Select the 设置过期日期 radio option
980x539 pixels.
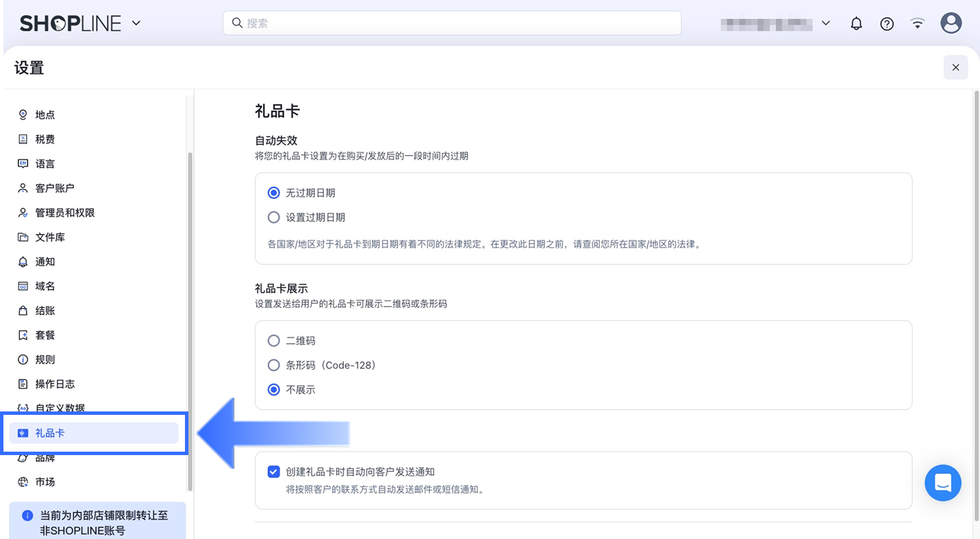tap(274, 218)
